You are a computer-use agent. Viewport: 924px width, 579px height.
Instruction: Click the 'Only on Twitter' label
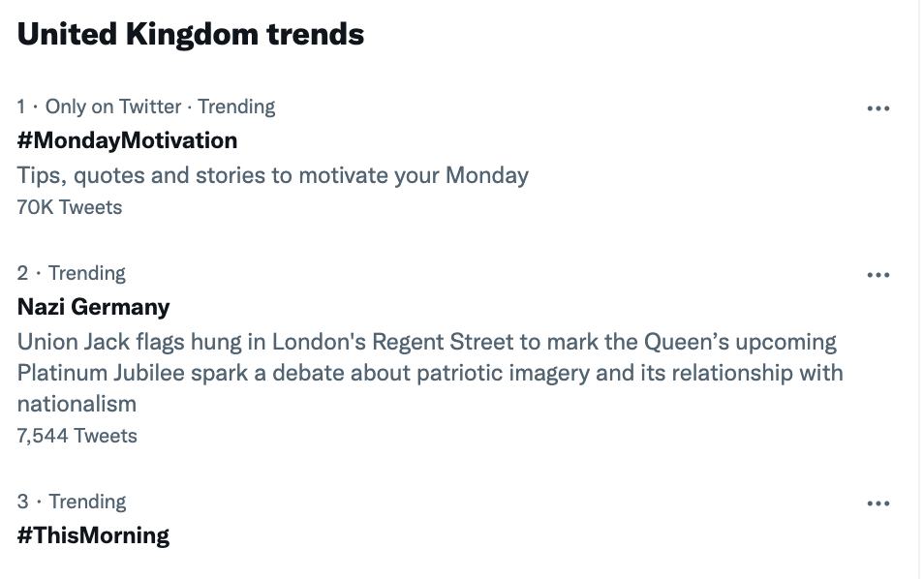(x=113, y=107)
